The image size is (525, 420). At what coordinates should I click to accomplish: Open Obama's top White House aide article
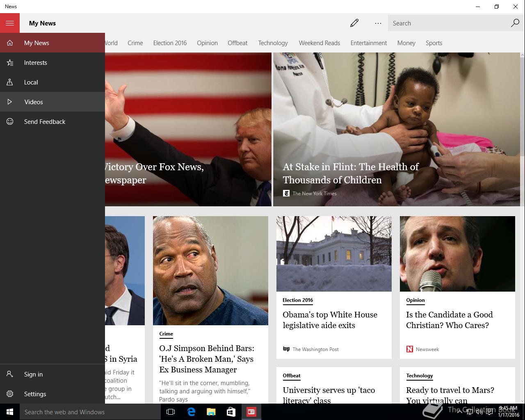coord(330,320)
